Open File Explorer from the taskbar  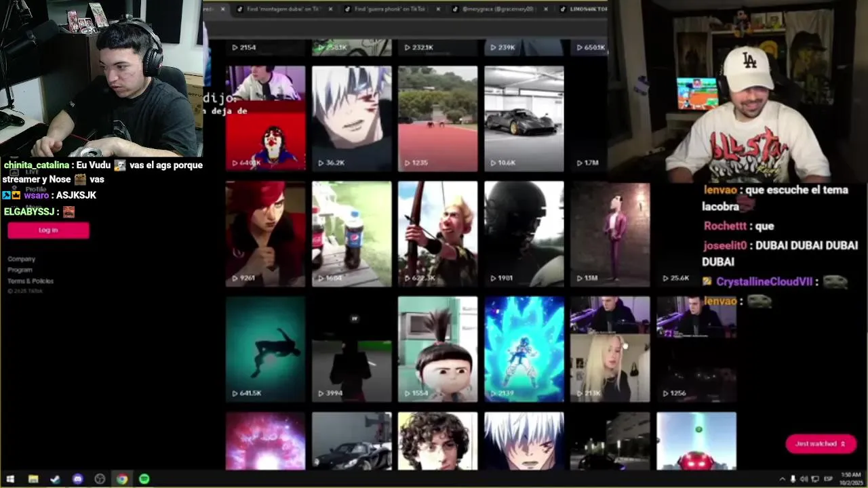tap(33, 479)
